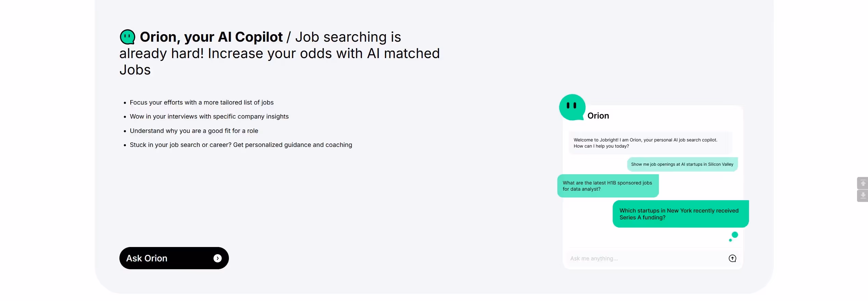Click the send arrow icon in chat
868x301 pixels.
pos(732,258)
